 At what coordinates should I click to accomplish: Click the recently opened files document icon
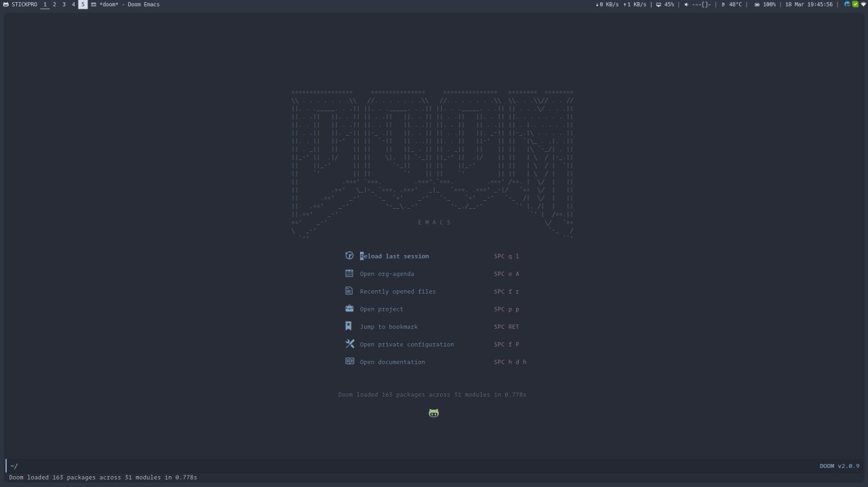[349, 291]
